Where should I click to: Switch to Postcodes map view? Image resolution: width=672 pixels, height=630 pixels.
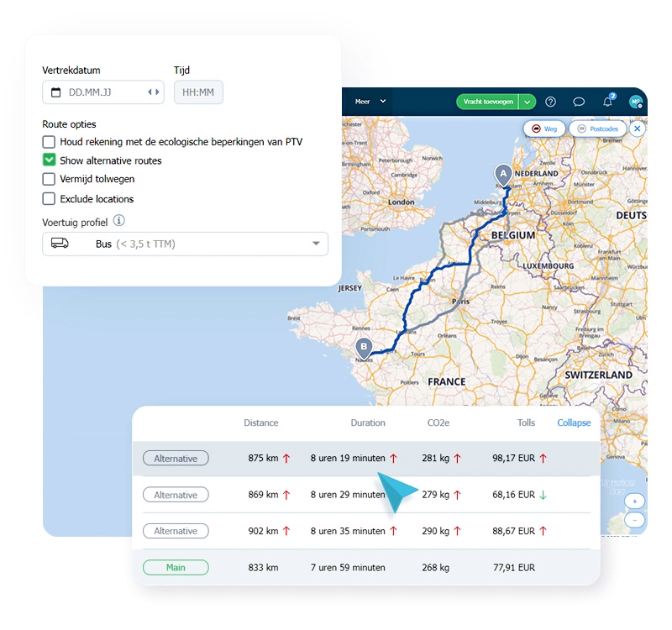click(598, 129)
